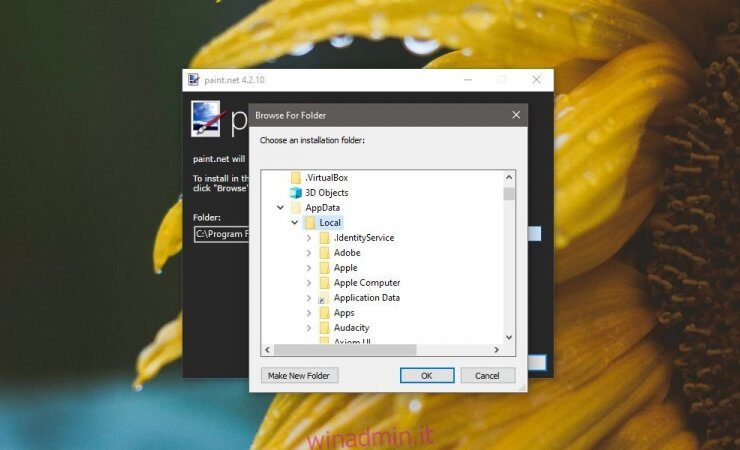Select the Apple folder row

click(345, 268)
